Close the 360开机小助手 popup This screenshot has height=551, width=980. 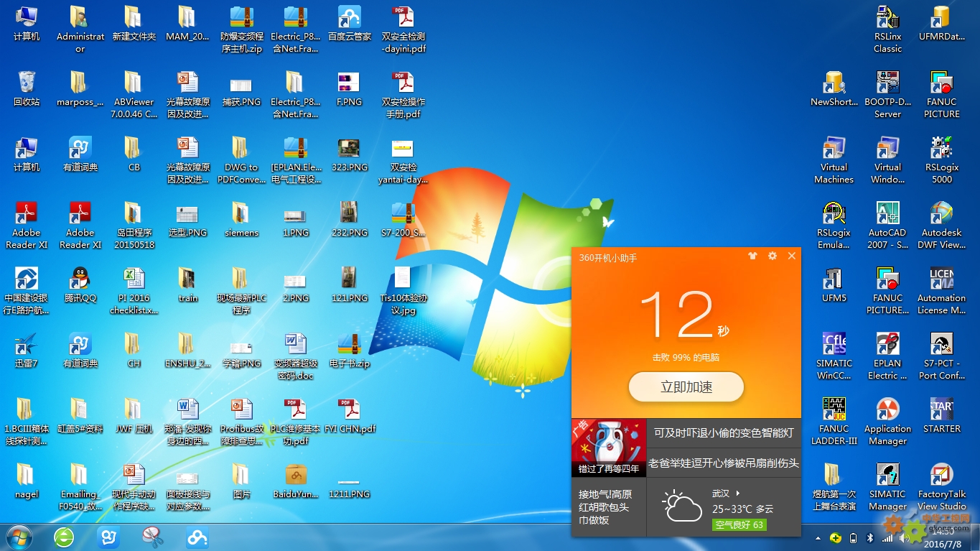(792, 256)
